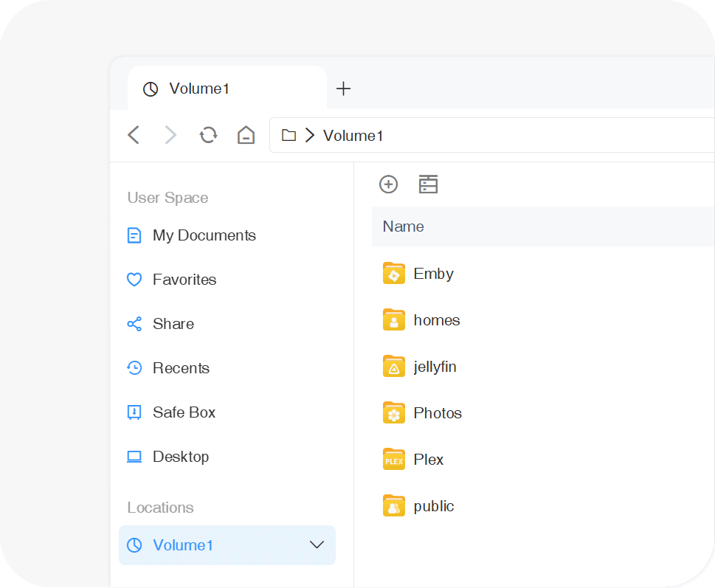The image size is (715, 588).
Task: Select the jellyfin folder icon
Action: coord(394,367)
